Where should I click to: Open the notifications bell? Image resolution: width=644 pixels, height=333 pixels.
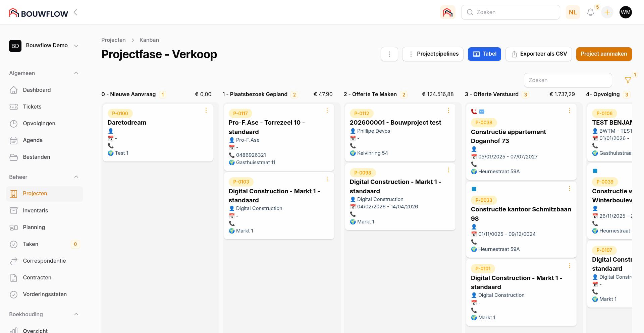coord(590,12)
